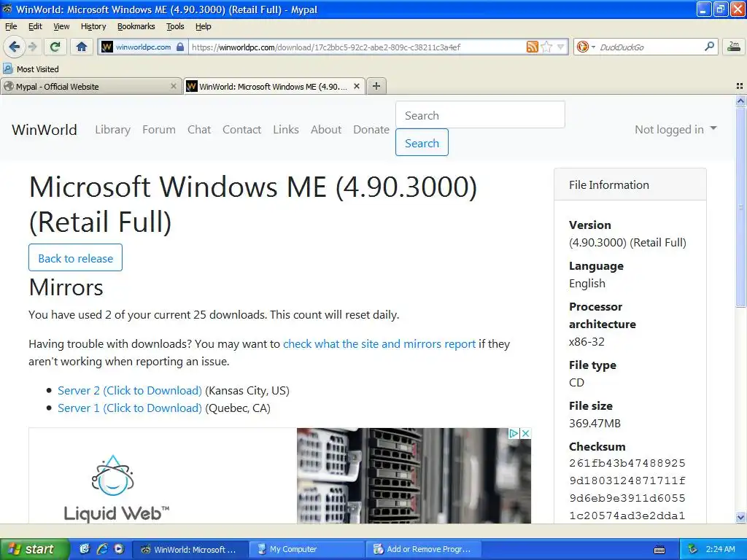Go back with the browser Back arrow
Viewport: 747px width, 560px height.
(x=14, y=47)
